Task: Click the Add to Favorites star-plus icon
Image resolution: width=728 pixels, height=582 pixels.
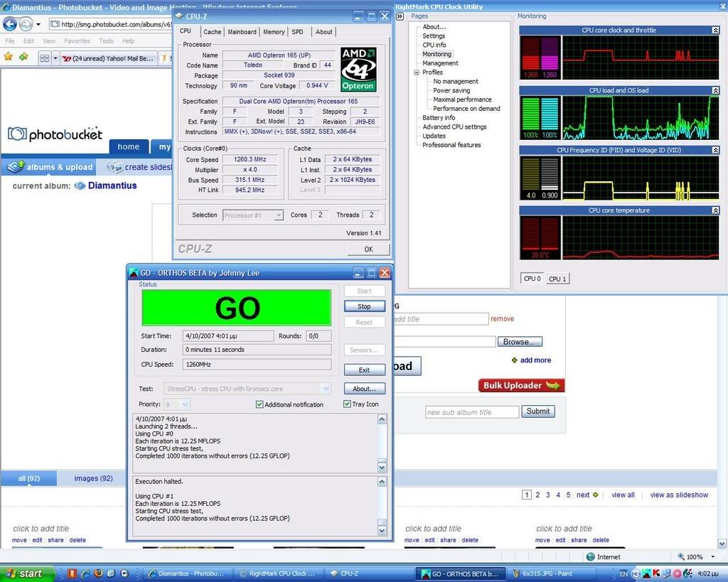Action: coord(23,57)
